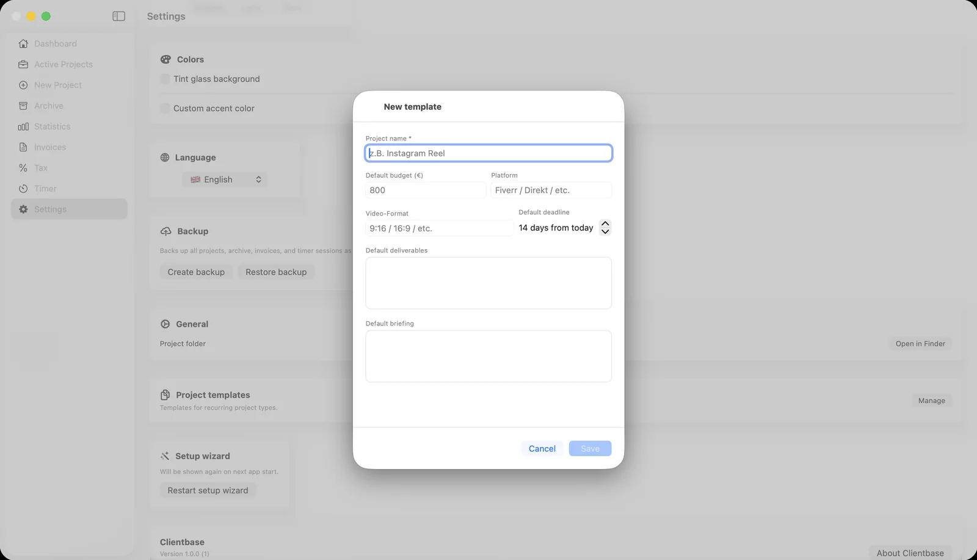Decrease the default deadline stepper
977x560 pixels.
[x=605, y=231]
